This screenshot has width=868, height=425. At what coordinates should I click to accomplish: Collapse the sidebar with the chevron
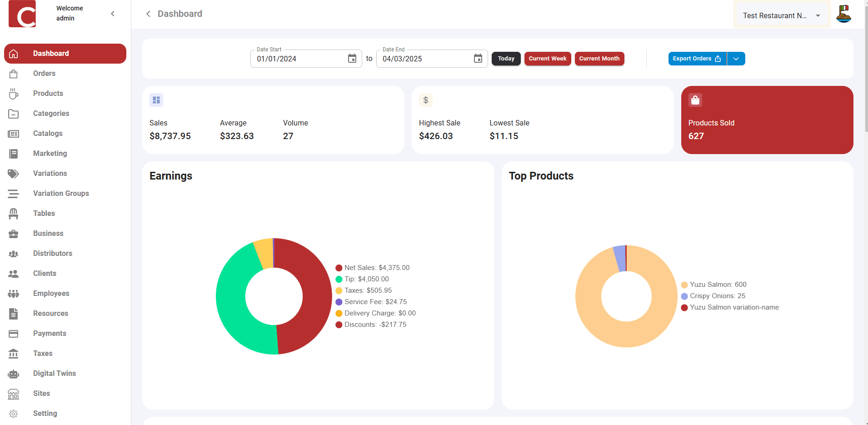click(x=113, y=14)
